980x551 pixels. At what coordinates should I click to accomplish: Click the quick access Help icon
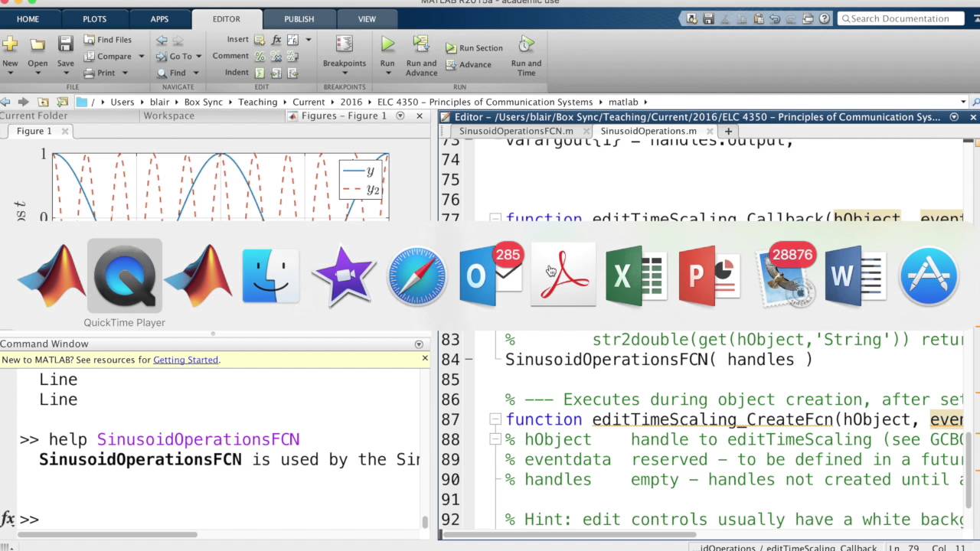[823, 18]
